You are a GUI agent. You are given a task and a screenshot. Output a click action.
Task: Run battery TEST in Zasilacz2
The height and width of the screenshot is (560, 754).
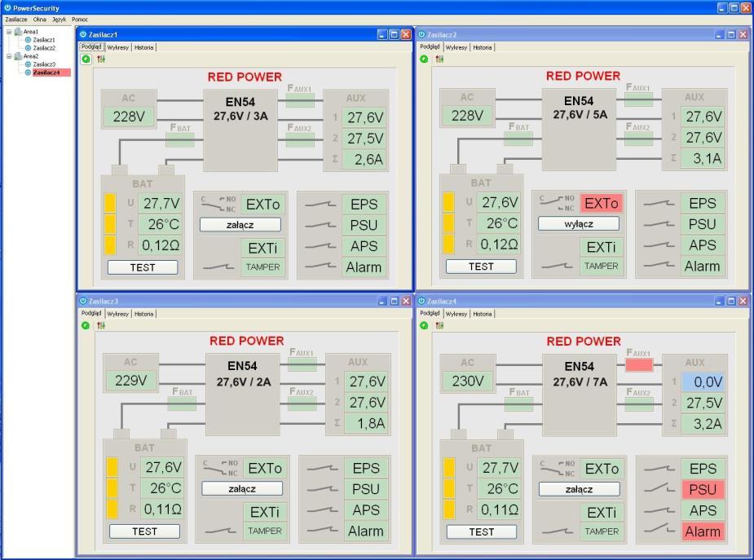[x=481, y=267]
